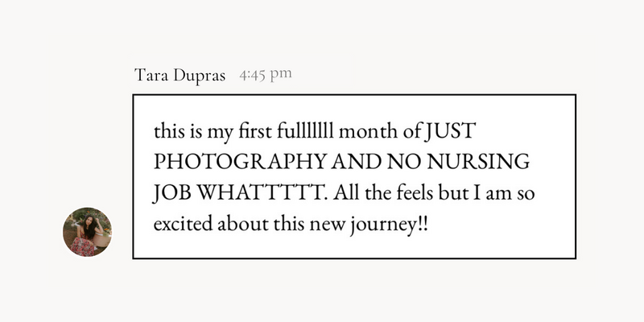Click the word JUST in the first line
This screenshot has height=322, width=644.
pos(450,132)
